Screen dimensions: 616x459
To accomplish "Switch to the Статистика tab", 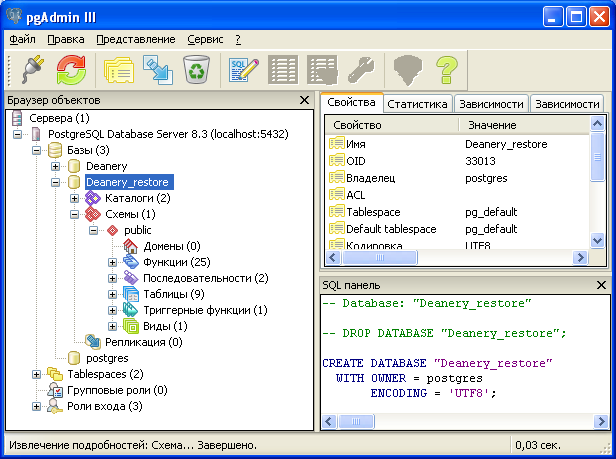I will (x=417, y=104).
